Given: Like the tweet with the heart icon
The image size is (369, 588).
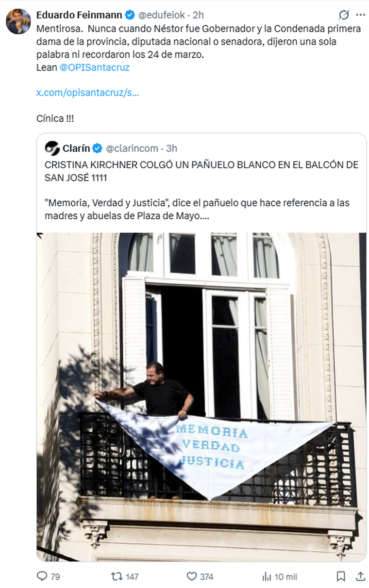Looking at the screenshot, I should [x=192, y=576].
